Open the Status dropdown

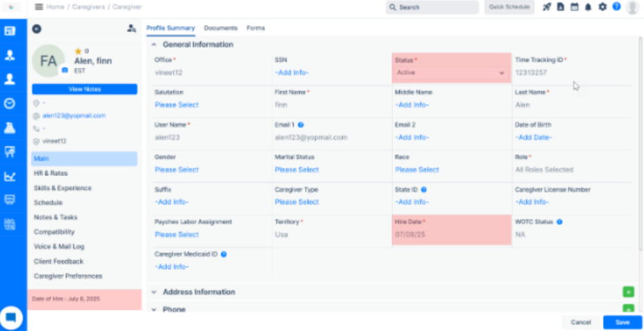pyautogui.click(x=450, y=72)
